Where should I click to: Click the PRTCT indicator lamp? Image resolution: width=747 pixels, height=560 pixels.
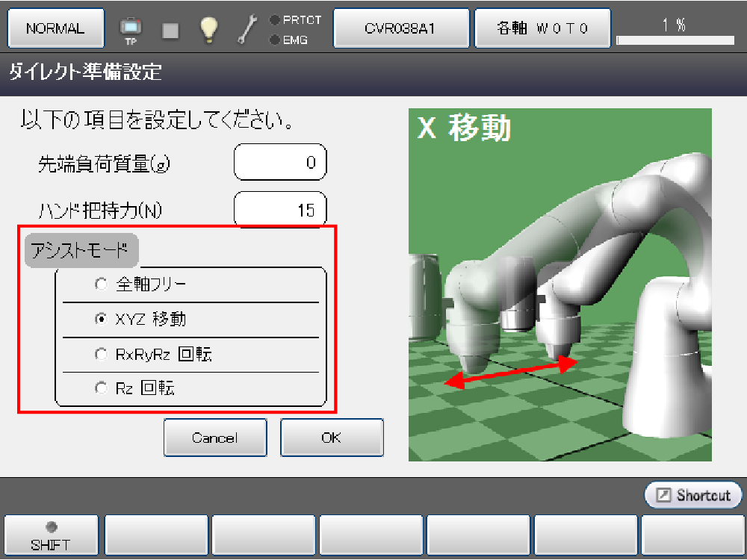[275, 20]
